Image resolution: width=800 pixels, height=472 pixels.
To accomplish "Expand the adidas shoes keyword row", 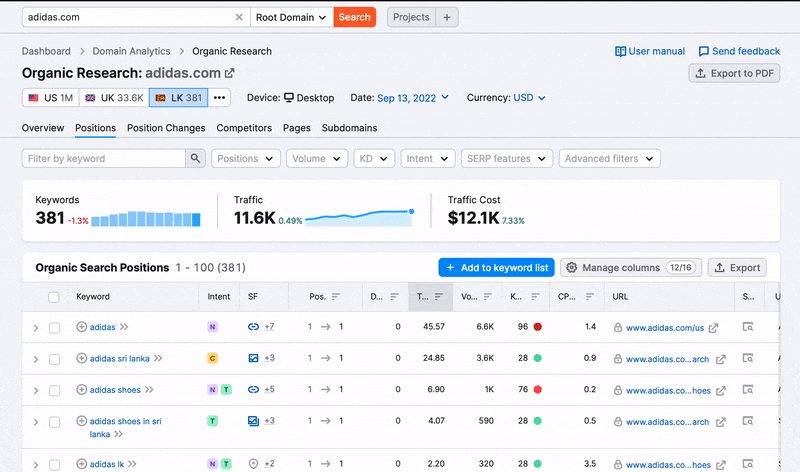I will (36, 391).
